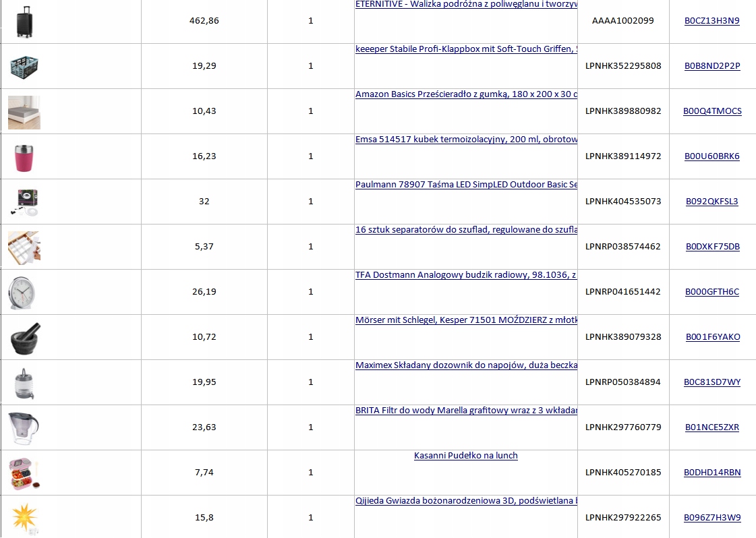
Task: Follow the B0CZ13H3N9 ASIN link
Action: [x=711, y=21]
